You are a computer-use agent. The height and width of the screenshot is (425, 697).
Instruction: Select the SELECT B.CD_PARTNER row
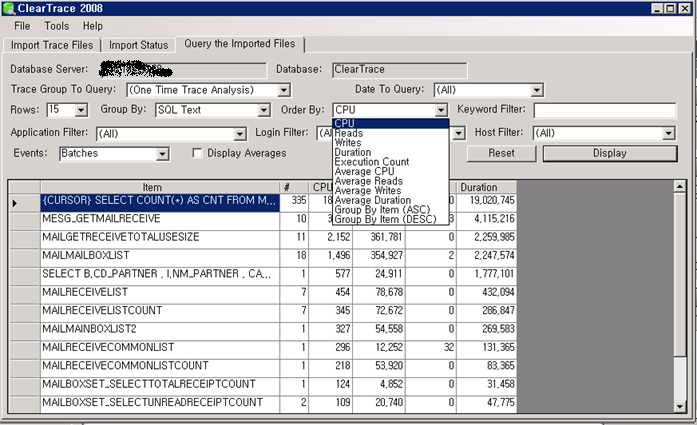click(x=160, y=276)
